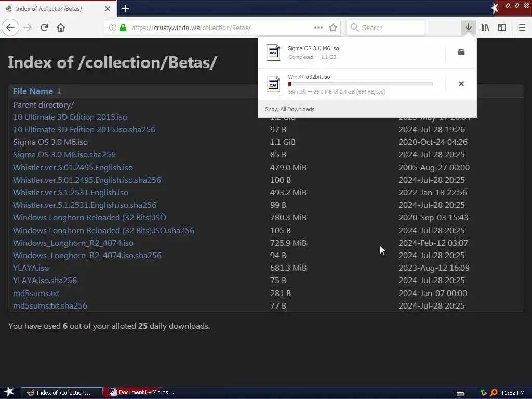Show site information icon in address bar
532x399 pixels.
click(x=113, y=28)
